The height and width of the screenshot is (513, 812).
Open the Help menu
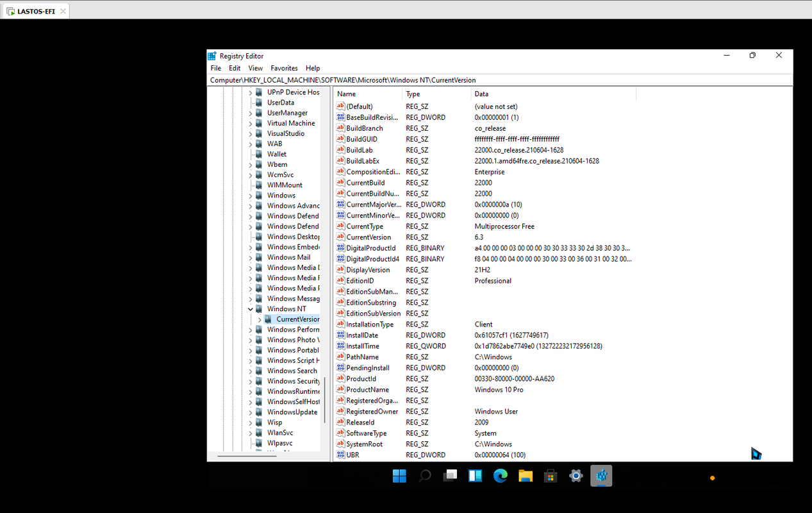coord(313,68)
